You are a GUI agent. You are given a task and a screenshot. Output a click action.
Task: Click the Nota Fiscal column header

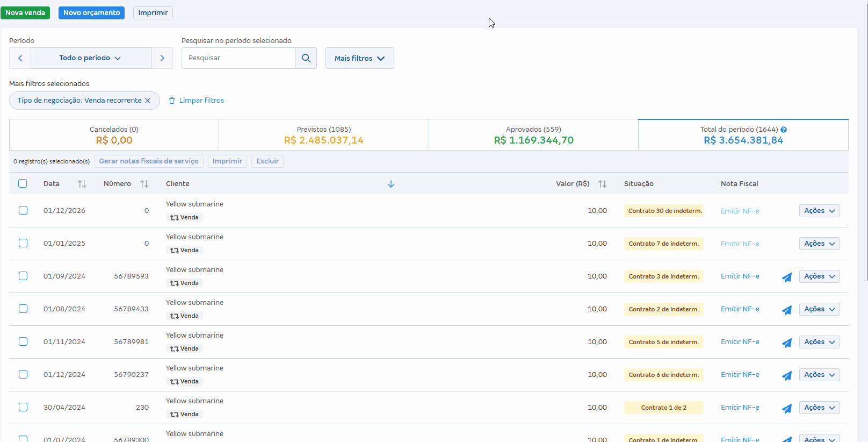pyautogui.click(x=740, y=184)
